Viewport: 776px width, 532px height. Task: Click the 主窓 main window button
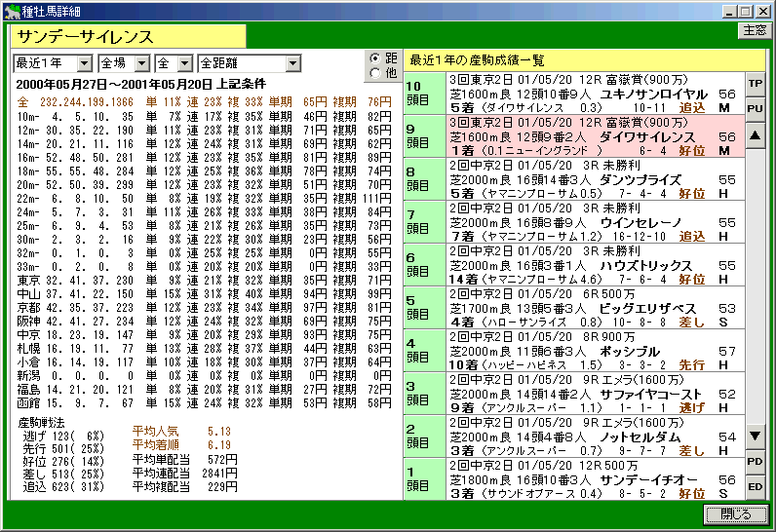click(755, 30)
